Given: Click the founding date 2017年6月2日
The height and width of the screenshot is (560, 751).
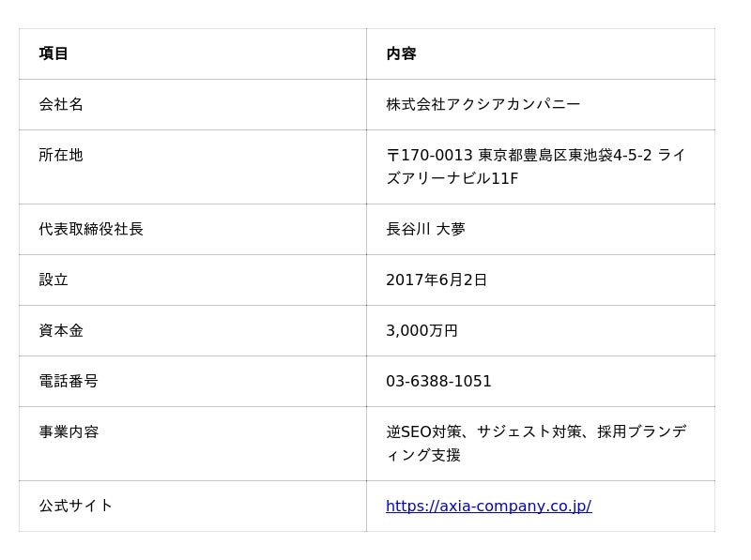Looking at the screenshot, I should [437, 280].
